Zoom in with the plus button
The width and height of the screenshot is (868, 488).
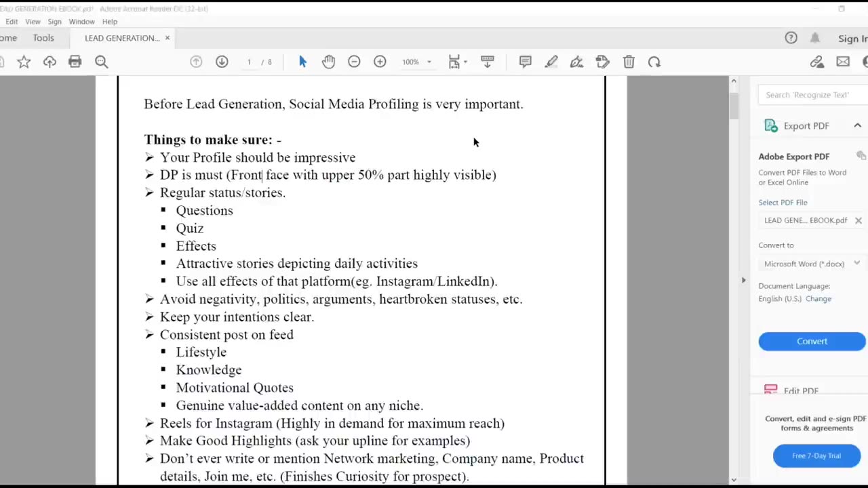coord(380,62)
